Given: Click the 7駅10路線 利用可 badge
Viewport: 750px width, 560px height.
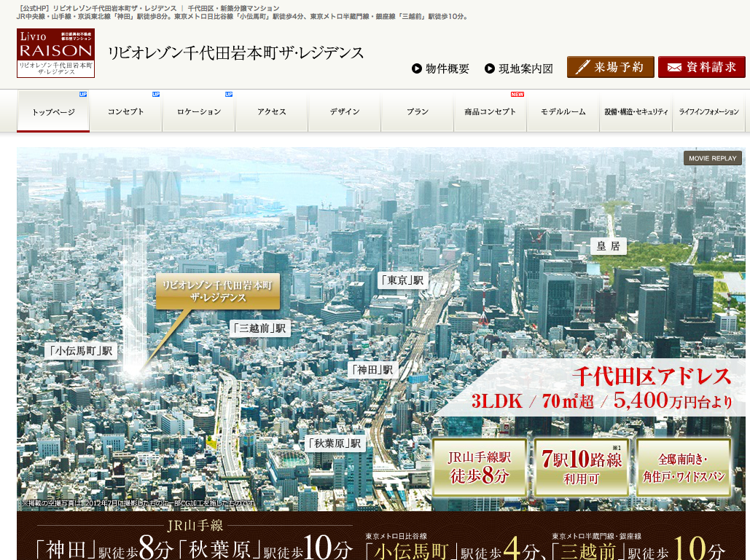Looking at the screenshot, I should pyautogui.click(x=581, y=468).
